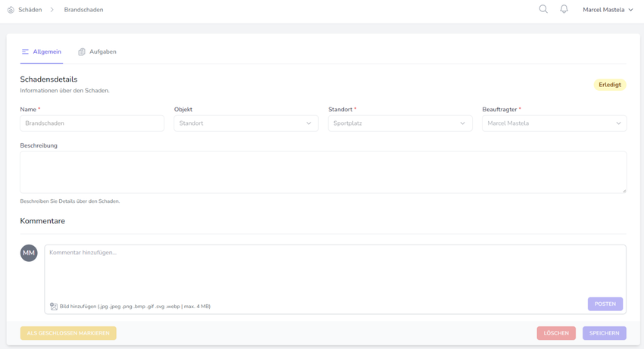Screen dimensions: 644x349
Task: Click Als geschlossen markieren button
Action: 68,333
